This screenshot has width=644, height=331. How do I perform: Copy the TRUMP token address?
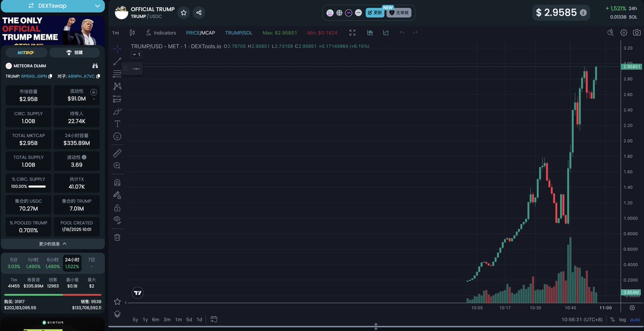[x=50, y=76]
